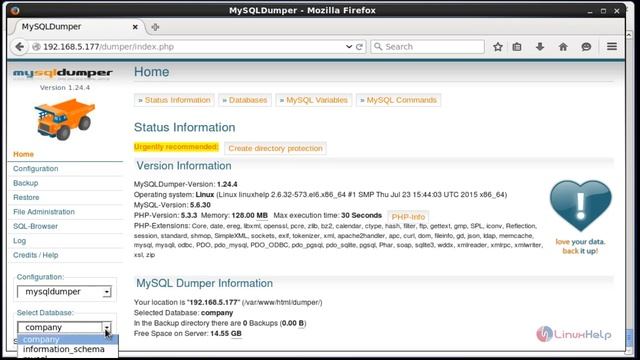Click the Databases button
The height and width of the screenshot is (360, 640).
click(x=245, y=100)
